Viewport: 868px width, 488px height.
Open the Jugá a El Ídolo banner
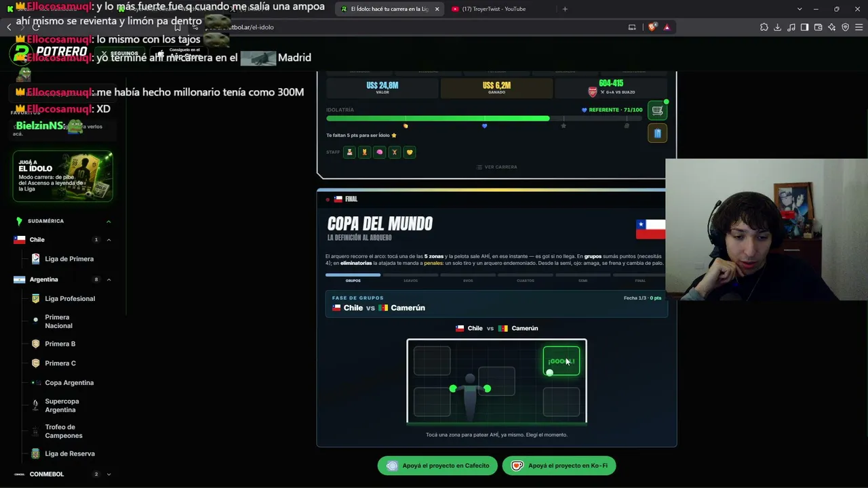(x=62, y=176)
